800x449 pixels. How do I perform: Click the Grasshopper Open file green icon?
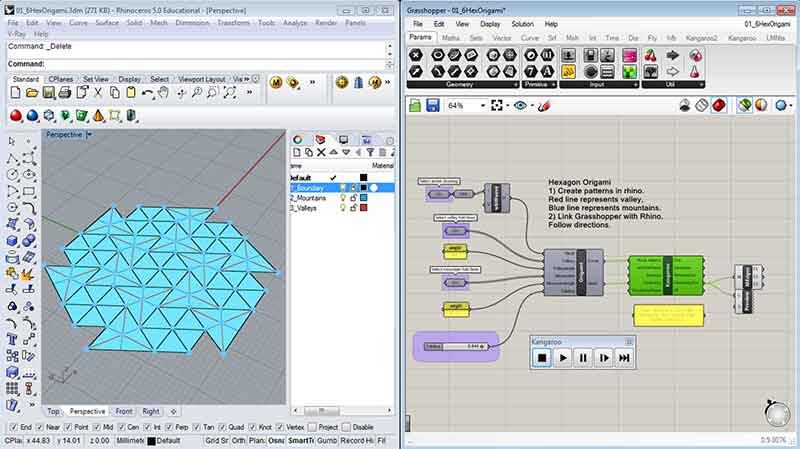415,106
